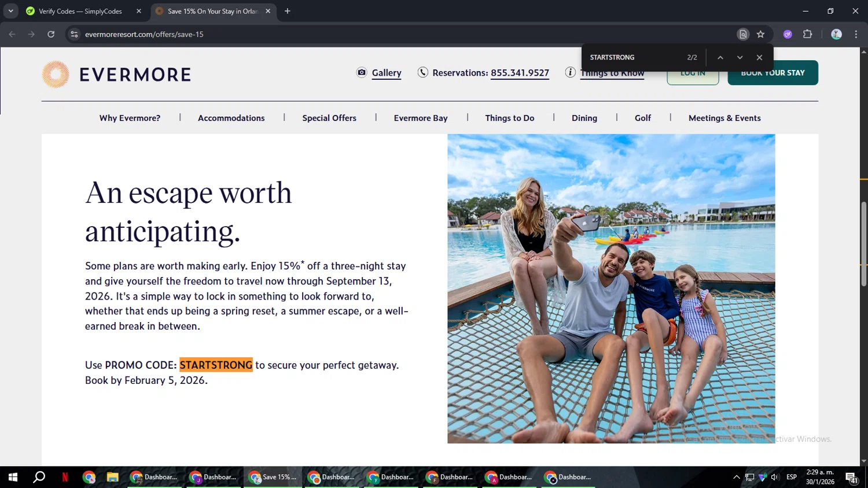Open the Gallery camera icon
Image resolution: width=868 pixels, height=488 pixels.
tap(362, 72)
